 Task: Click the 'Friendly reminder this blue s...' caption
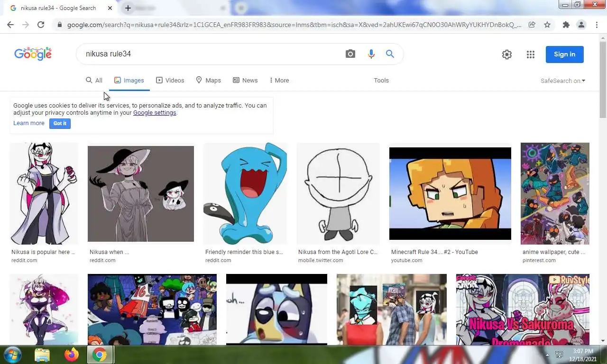click(x=244, y=252)
